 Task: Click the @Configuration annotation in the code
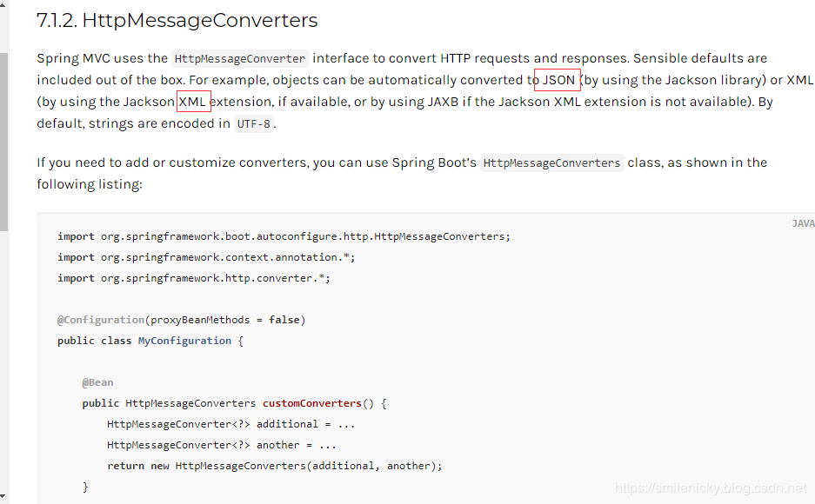click(x=101, y=320)
